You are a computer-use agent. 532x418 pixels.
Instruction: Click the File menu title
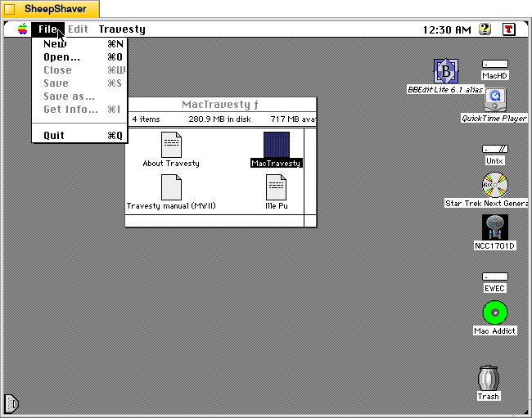pyautogui.click(x=47, y=29)
